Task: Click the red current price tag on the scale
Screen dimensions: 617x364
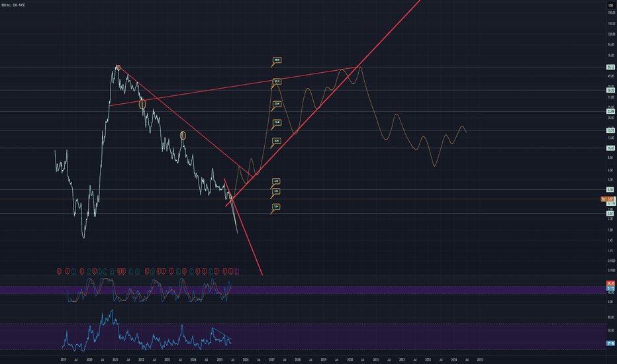Action: (610, 199)
